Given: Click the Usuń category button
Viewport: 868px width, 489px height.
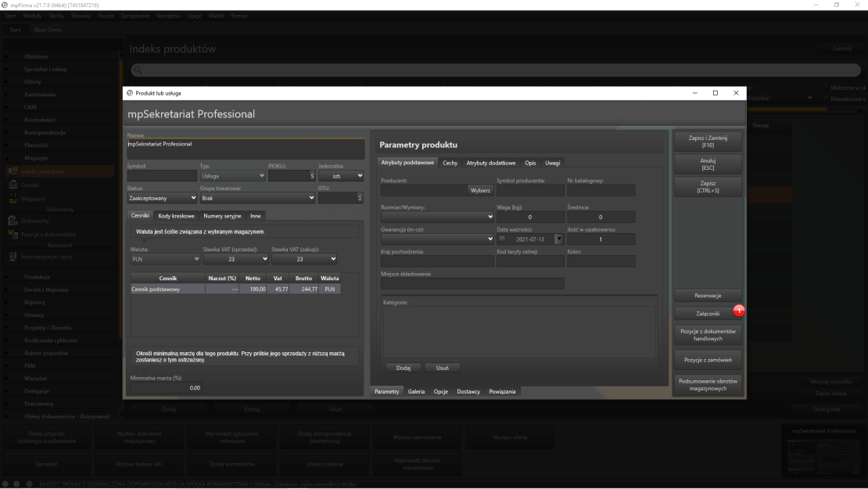Looking at the screenshot, I should pos(442,368).
